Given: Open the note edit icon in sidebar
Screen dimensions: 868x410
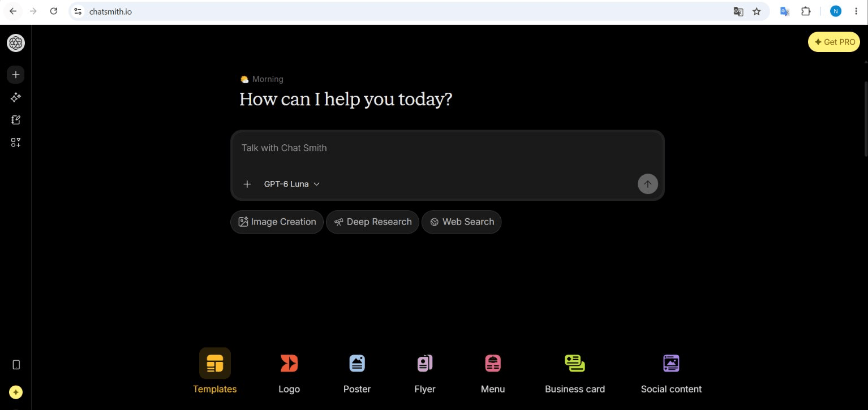Looking at the screenshot, I should (16, 120).
